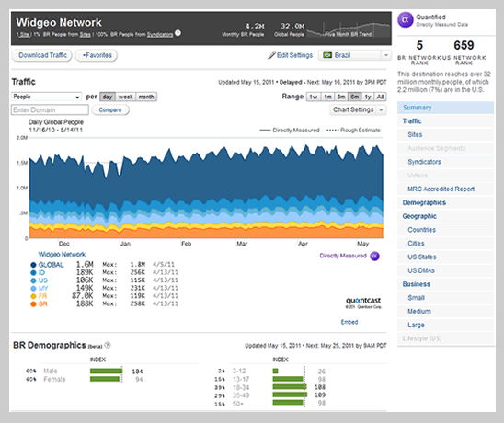504x423 pixels.
Task: Open Small business in sidebar
Action: tap(445, 298)
